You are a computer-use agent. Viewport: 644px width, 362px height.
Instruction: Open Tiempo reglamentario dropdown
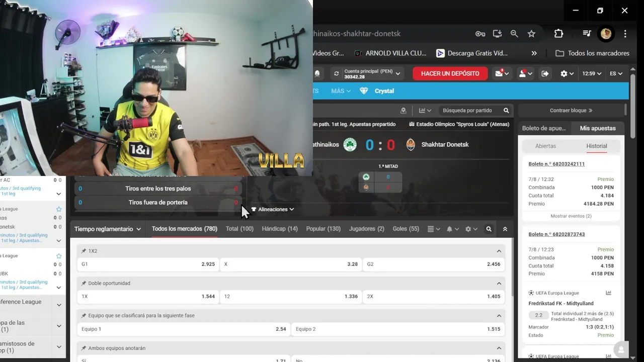[108, 229]
